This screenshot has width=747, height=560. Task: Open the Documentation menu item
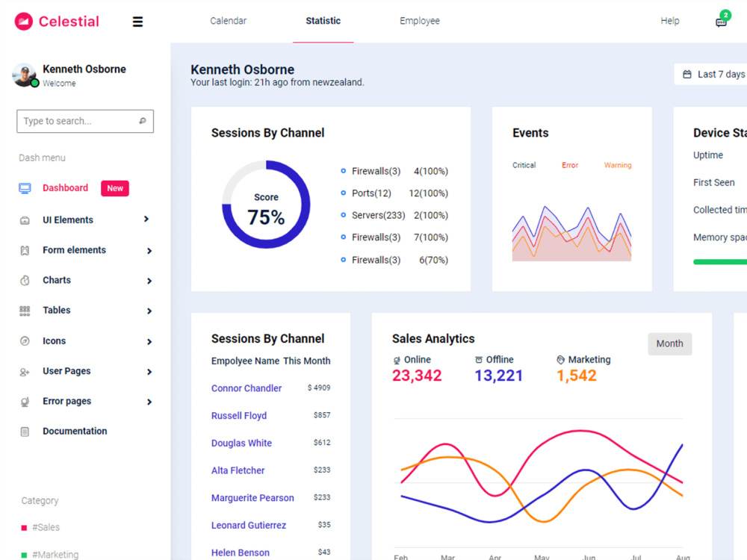tap(75, 432)
